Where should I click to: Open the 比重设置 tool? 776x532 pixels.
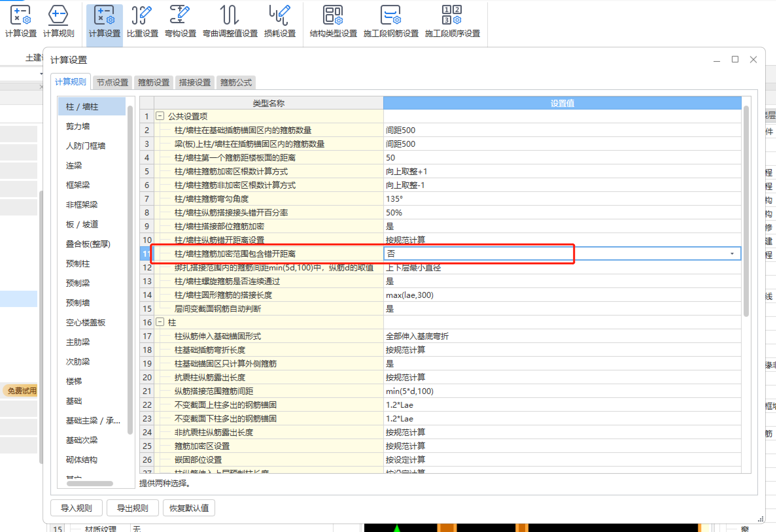(142, 22)
